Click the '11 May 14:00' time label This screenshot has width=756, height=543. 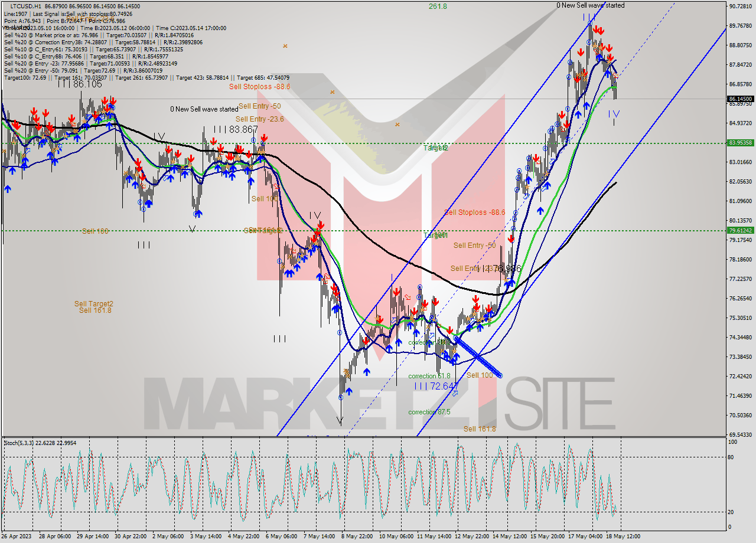click(x=434, y=537)
